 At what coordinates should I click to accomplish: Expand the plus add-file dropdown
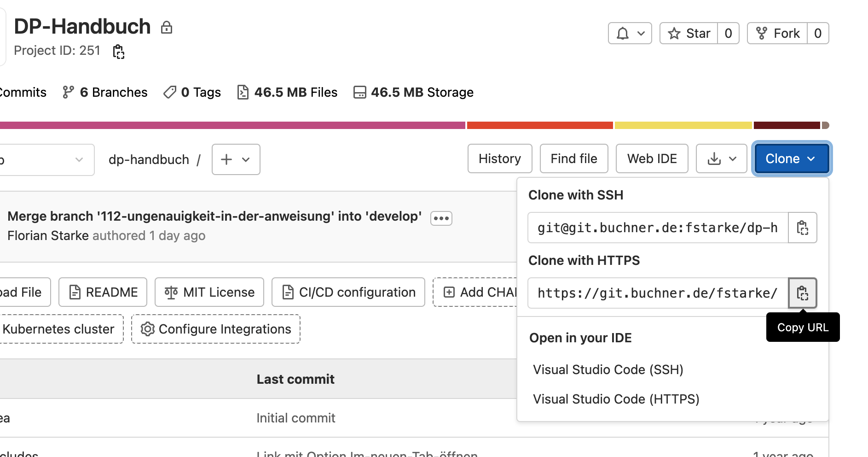236,159
